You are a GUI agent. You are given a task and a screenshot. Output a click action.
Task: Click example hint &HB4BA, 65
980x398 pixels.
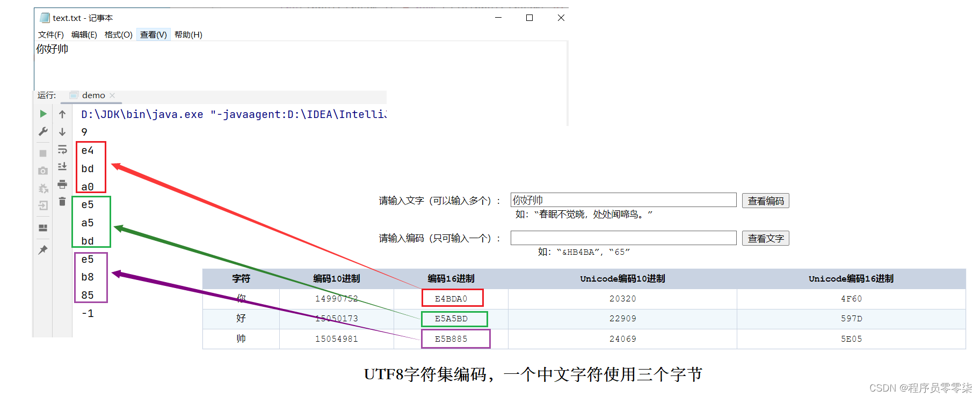click(584, 252)
